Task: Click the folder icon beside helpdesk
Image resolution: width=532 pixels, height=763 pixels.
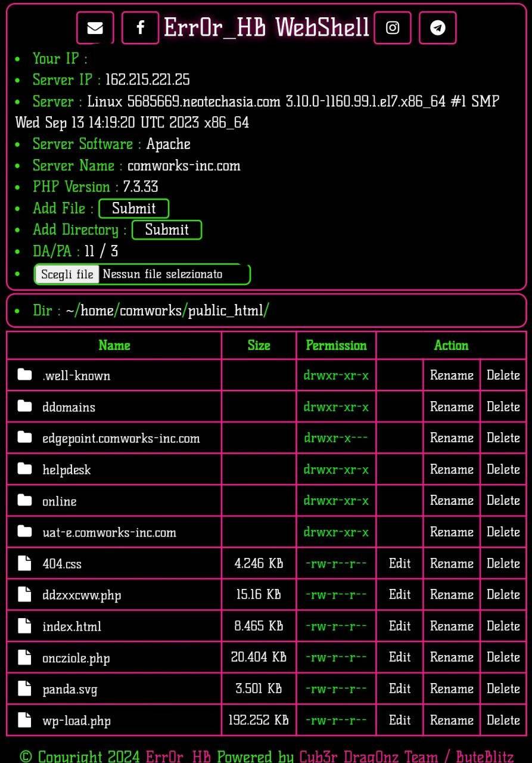Action: tap(24, 469)
